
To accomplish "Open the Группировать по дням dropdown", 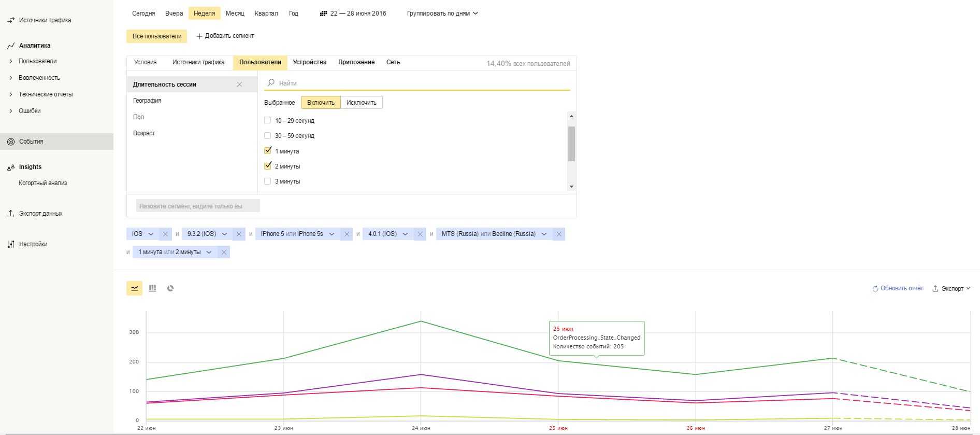I will pyautogui.click(x=442, y=13).
